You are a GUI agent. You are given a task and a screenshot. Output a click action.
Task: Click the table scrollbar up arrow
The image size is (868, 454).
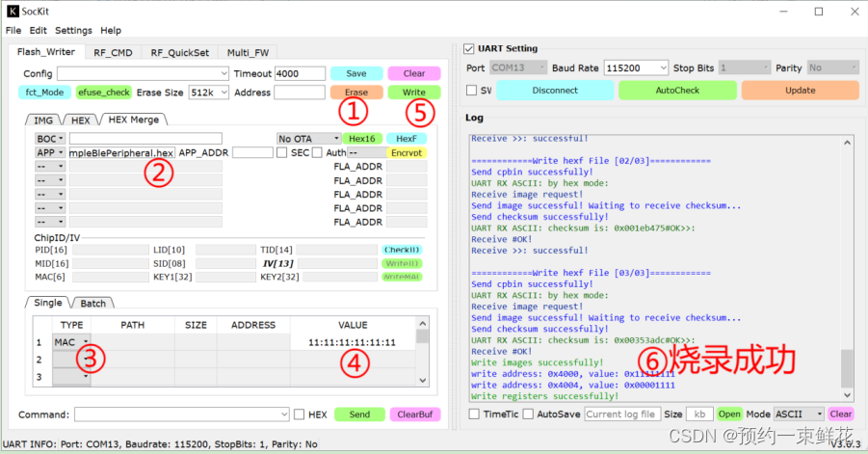[x=422, y=323]
